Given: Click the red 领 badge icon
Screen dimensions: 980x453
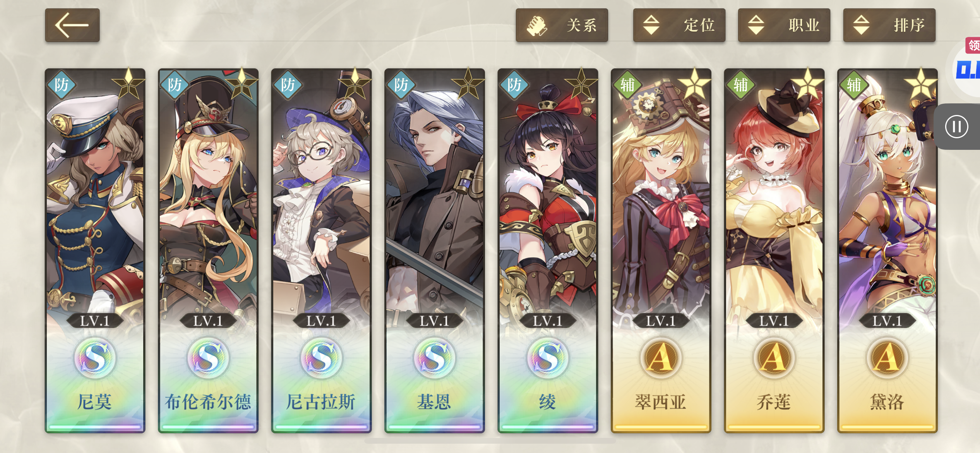Looking at the screenshot, I should pos(973,46).
